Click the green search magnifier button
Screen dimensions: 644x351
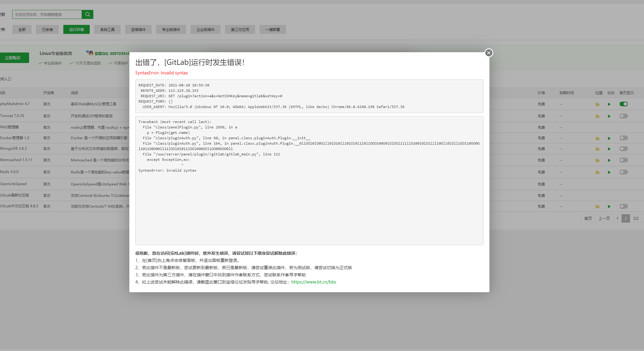point(87,14)
